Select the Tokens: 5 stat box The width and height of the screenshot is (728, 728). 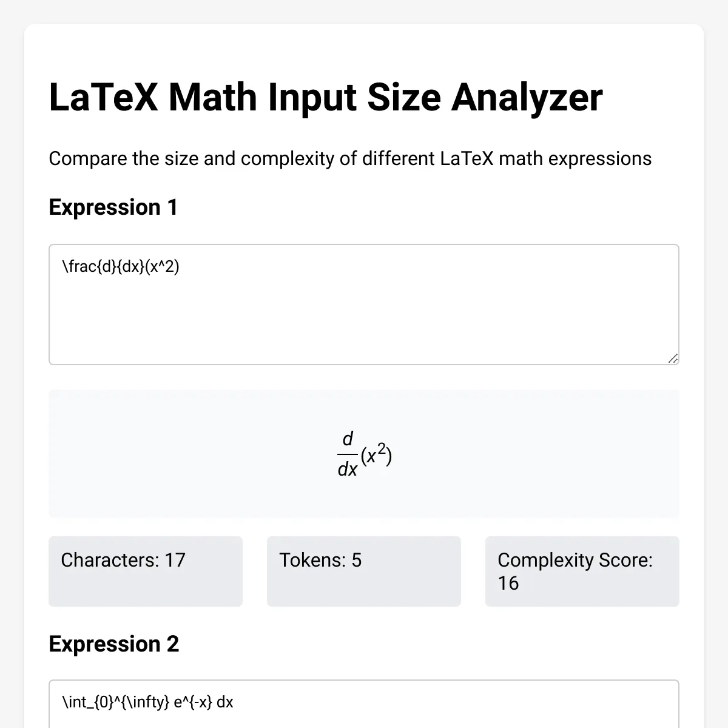364,571
